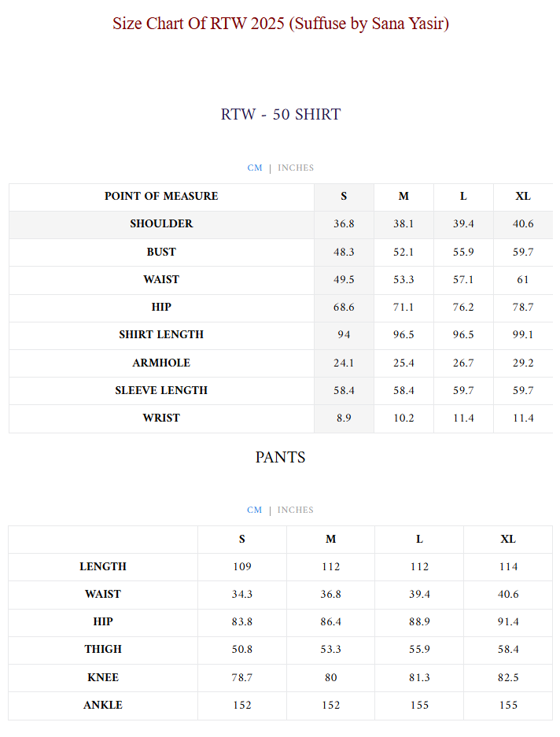Click the SHIRT LENGTH row label
Screen dimensions: 560x737
(161, 334)
